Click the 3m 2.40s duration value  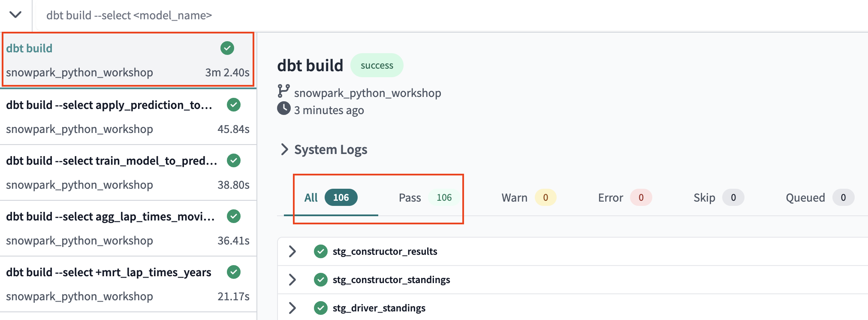coord(227,72)
